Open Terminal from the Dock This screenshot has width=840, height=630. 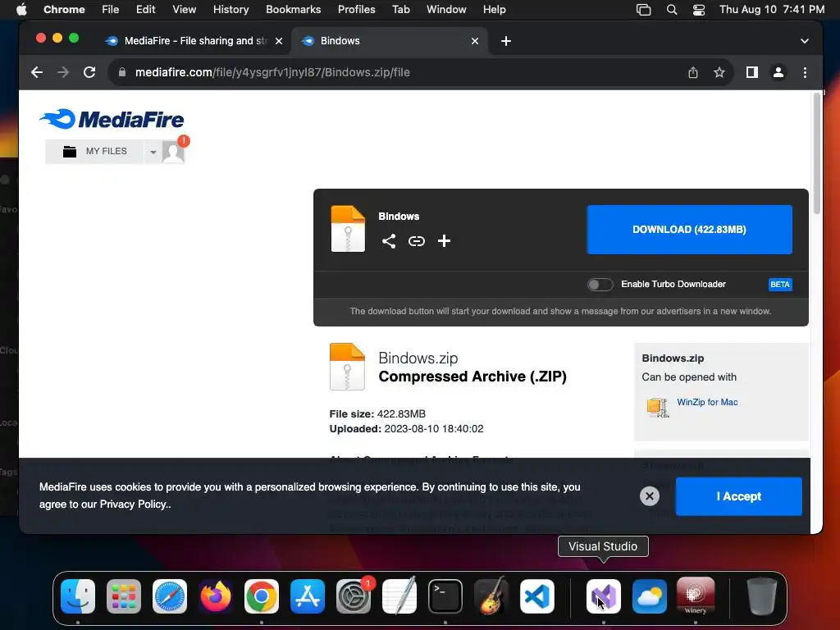[x=445, y=596]
